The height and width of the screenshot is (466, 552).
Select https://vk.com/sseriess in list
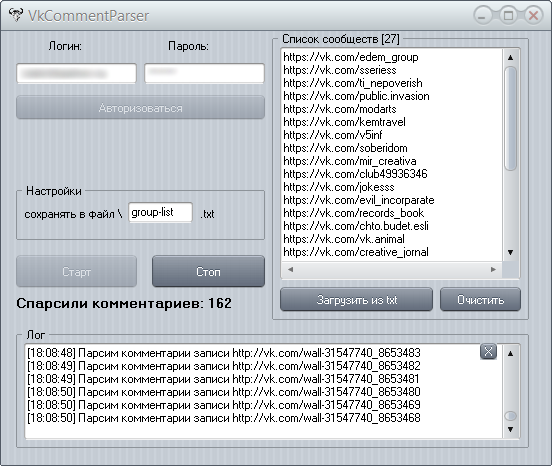coord(340,70)
